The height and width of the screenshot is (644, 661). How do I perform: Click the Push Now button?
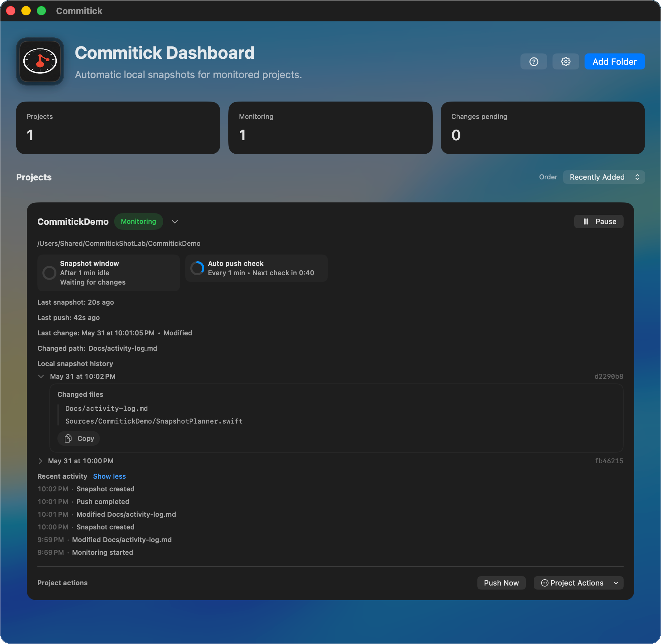[501, 583]
